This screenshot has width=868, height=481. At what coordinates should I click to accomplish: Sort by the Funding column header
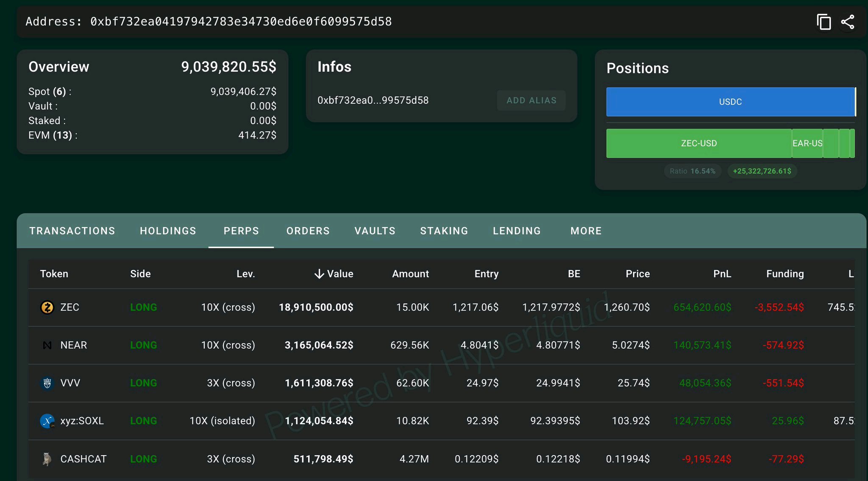[785, 274]
